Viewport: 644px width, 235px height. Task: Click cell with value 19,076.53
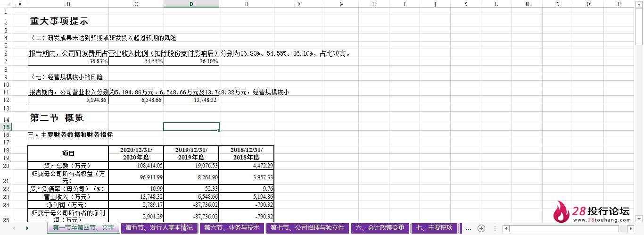pos(191,166)
